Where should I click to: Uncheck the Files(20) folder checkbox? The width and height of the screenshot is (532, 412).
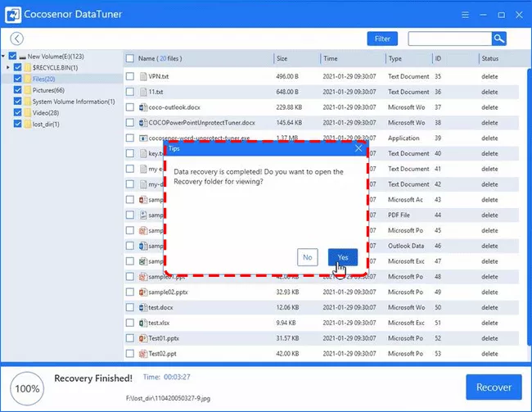tap(18, 79)
